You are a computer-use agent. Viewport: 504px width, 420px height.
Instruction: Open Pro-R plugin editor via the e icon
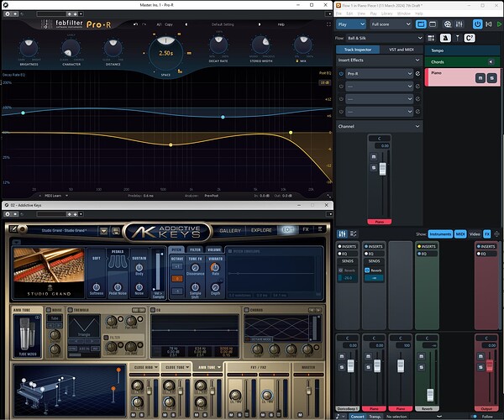click(x=417, y=74)
